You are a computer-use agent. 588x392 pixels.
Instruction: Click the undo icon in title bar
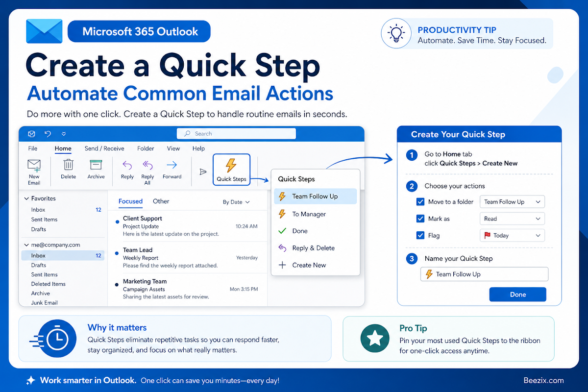pyautogui.click(x=48, y=134)
